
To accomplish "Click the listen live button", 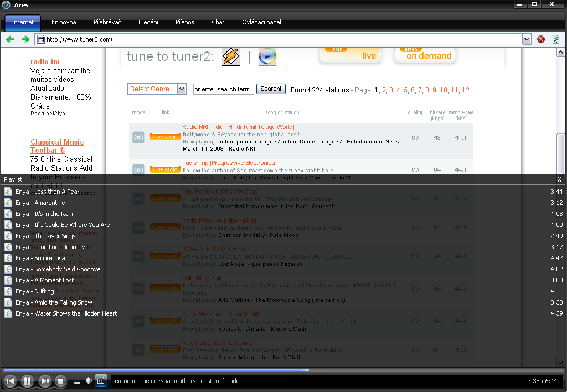I will (x=350, y=55).
